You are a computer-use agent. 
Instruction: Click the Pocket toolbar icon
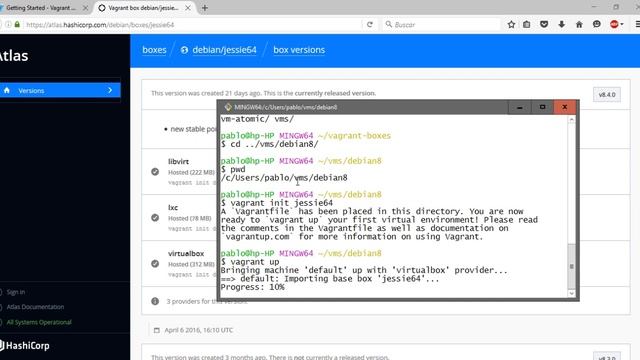(x=544, y=24)
